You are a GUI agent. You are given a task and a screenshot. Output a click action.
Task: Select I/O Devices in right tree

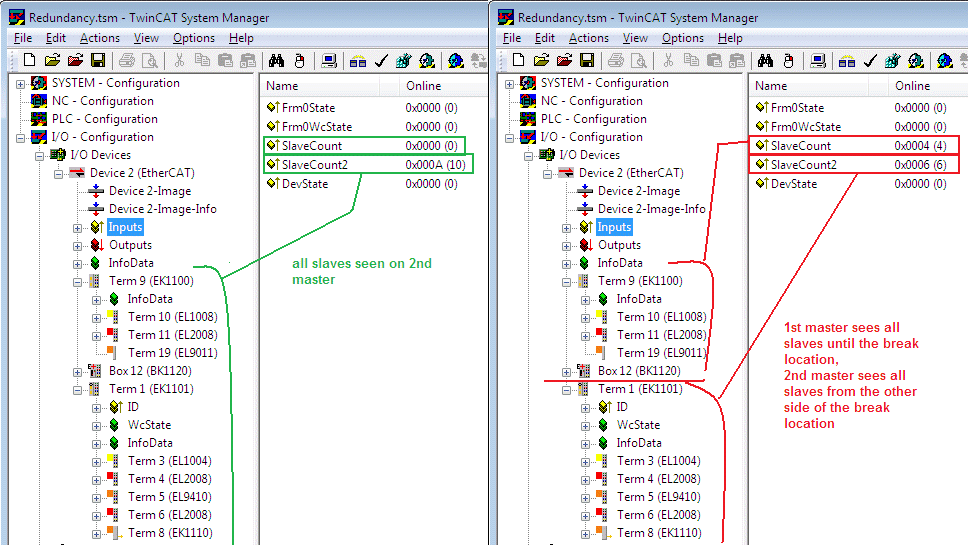(x=590, y=155)
